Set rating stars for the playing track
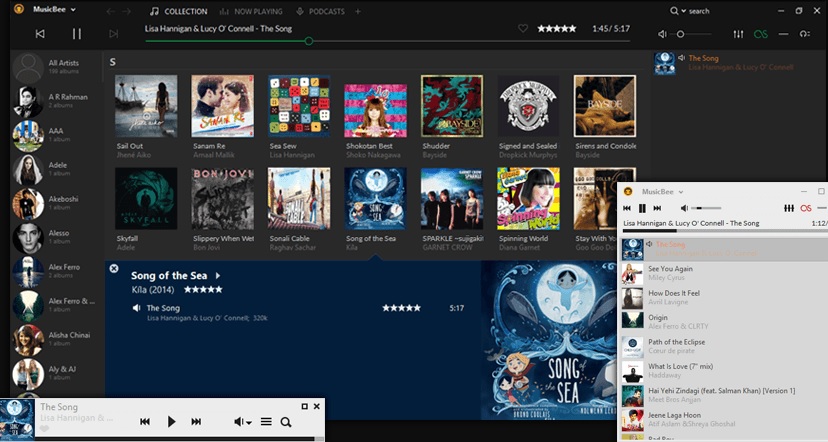 (x=557, y=29)
